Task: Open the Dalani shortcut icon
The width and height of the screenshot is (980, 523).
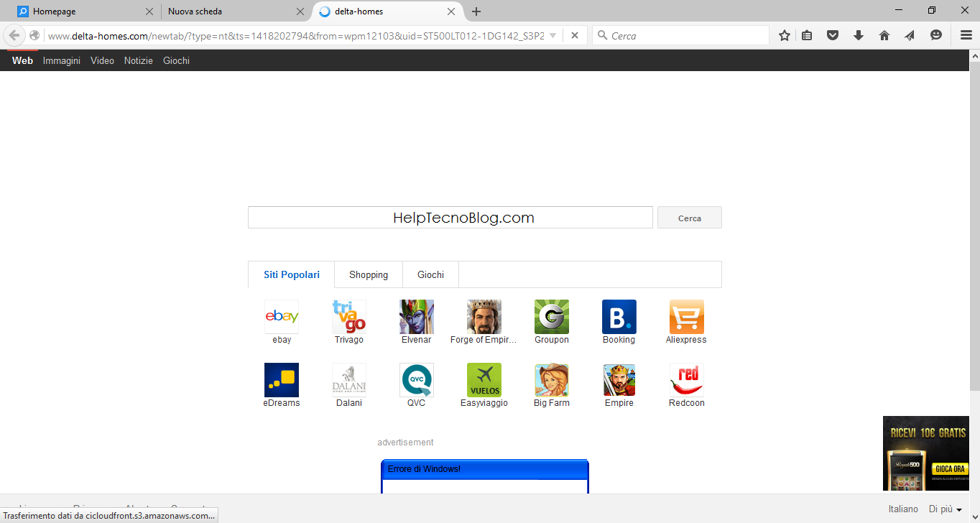Action: point(349,380)
